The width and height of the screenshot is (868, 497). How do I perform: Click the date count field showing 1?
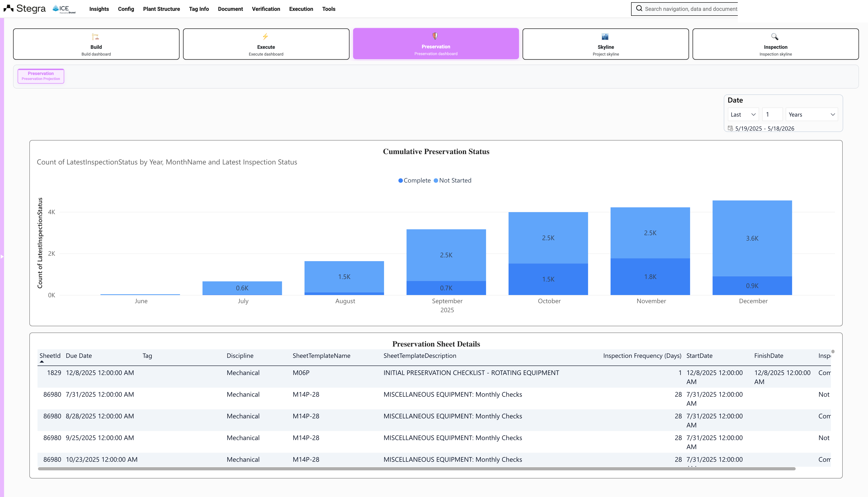(772, 115)
